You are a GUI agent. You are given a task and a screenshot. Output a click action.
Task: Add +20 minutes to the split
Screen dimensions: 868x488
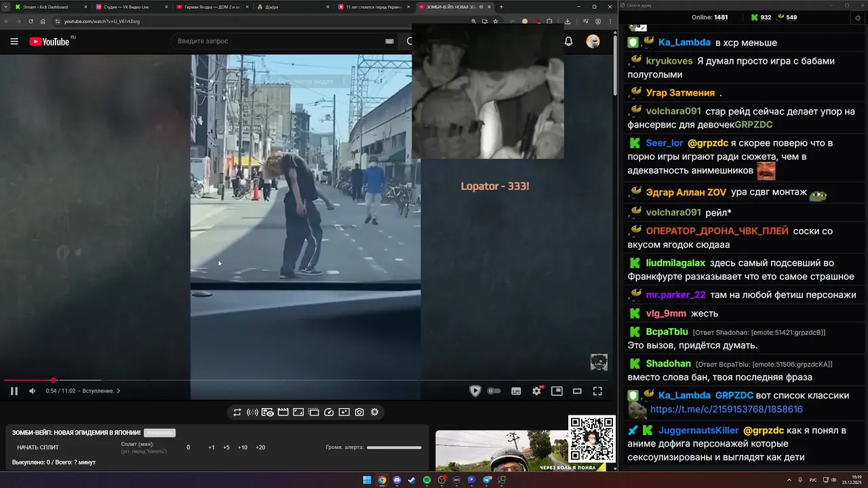tap(260, 447)
